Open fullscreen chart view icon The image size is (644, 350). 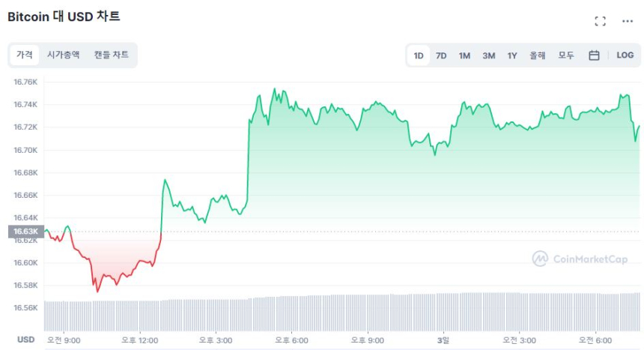click(x=600, y=22)
